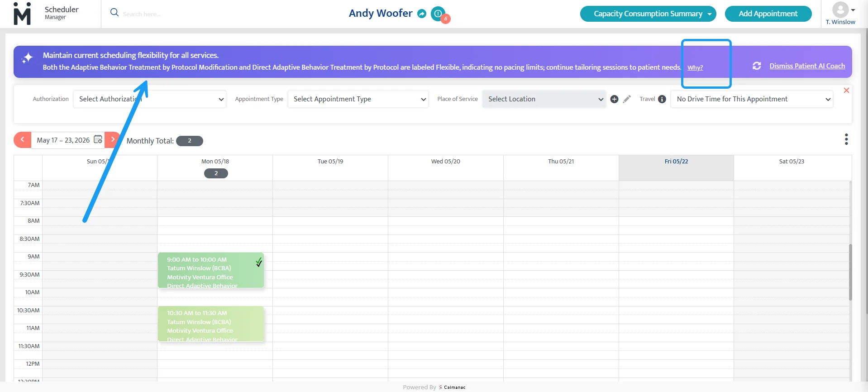The height and width of the screenshot is (392, 868).
Task: Open the 10:30 AM to 11:30 AM appointment
Action: (x=210, y=324)
